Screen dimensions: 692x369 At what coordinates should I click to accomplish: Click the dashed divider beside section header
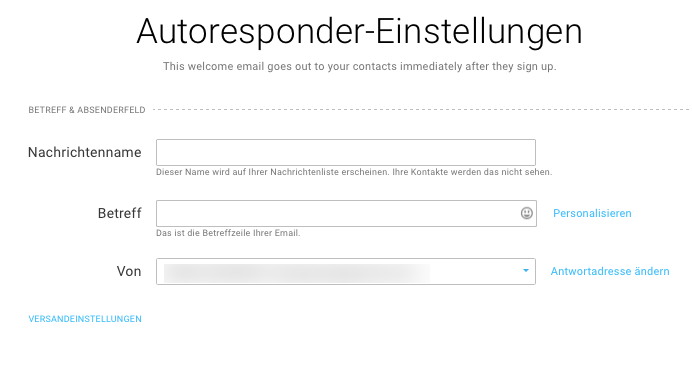tap(421, 109)
